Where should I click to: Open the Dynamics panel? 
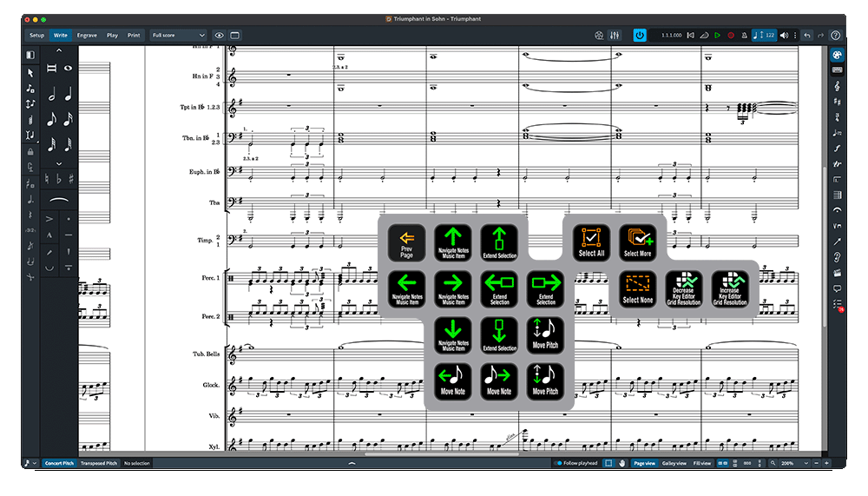point(837,149)
